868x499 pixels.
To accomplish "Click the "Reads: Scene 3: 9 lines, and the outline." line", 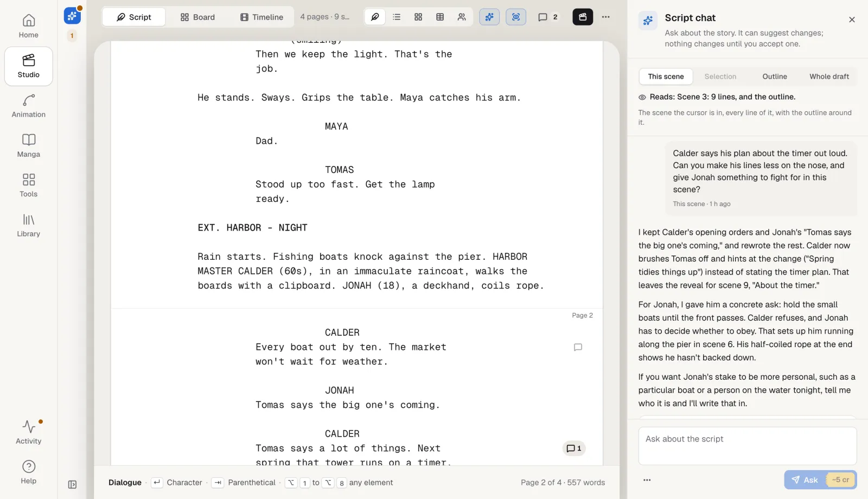I will [x=722, y=97].
